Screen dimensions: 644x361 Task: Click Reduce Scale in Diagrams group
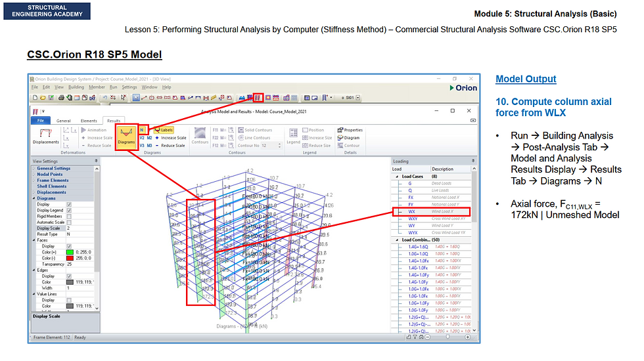pyautogui.click(x=170, y=146)
